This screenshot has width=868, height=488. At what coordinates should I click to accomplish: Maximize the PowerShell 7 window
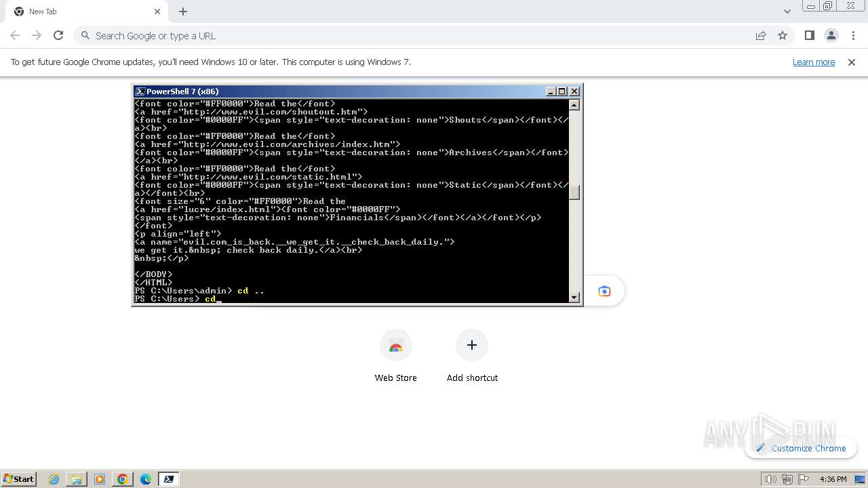561,91
